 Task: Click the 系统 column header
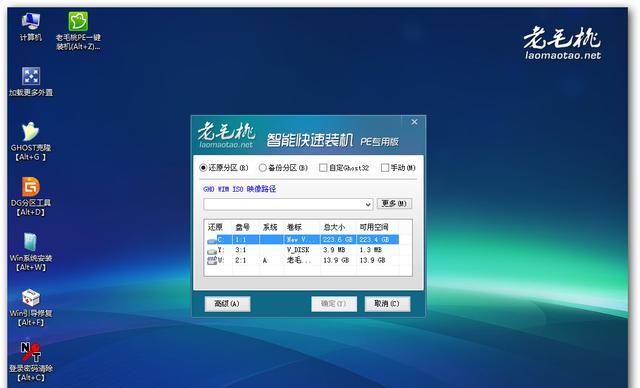point(270,227)
